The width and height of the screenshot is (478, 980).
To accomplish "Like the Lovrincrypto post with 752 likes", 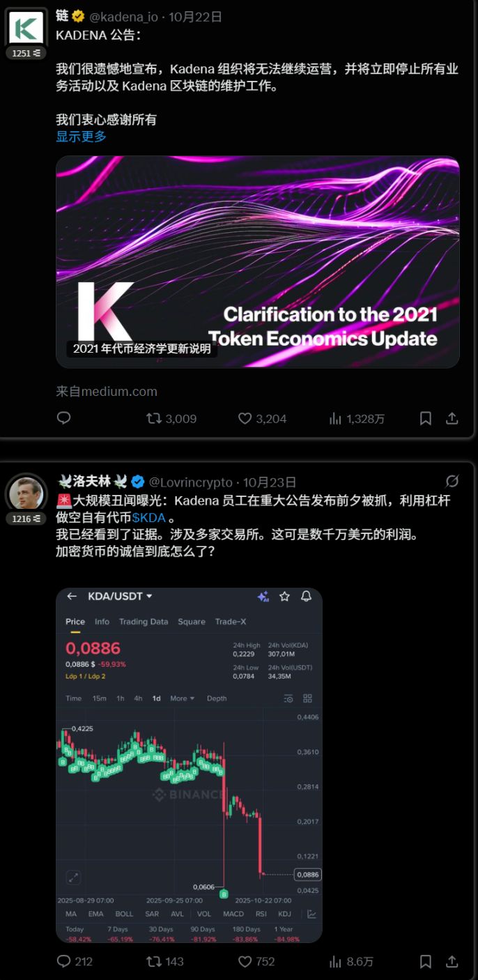I will (256, 961).
